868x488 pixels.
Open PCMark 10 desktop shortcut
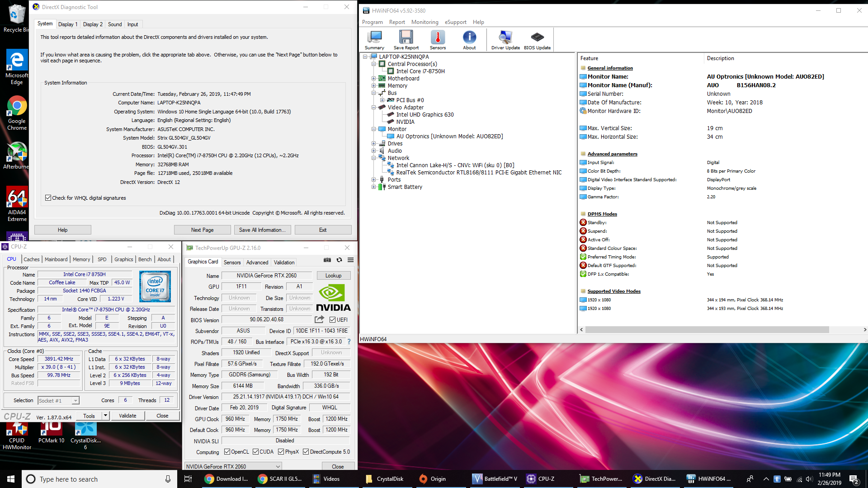coord(51,432)
